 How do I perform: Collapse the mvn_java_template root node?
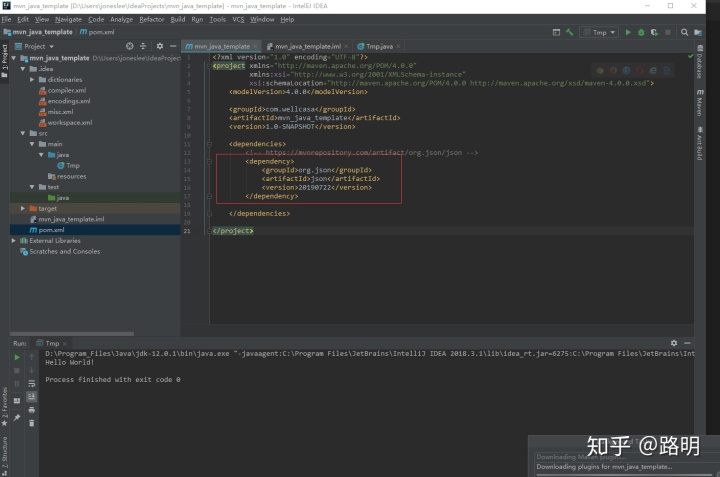[x=14, y=58]
